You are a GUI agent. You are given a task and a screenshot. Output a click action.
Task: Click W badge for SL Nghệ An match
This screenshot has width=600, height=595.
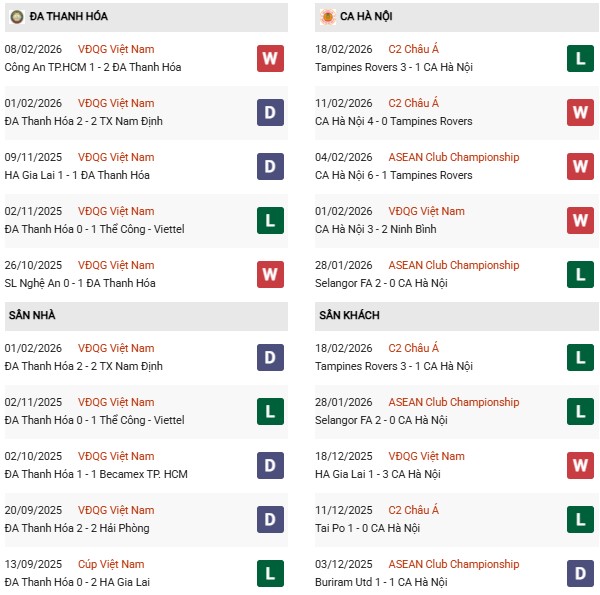click(x=269, y=274)
